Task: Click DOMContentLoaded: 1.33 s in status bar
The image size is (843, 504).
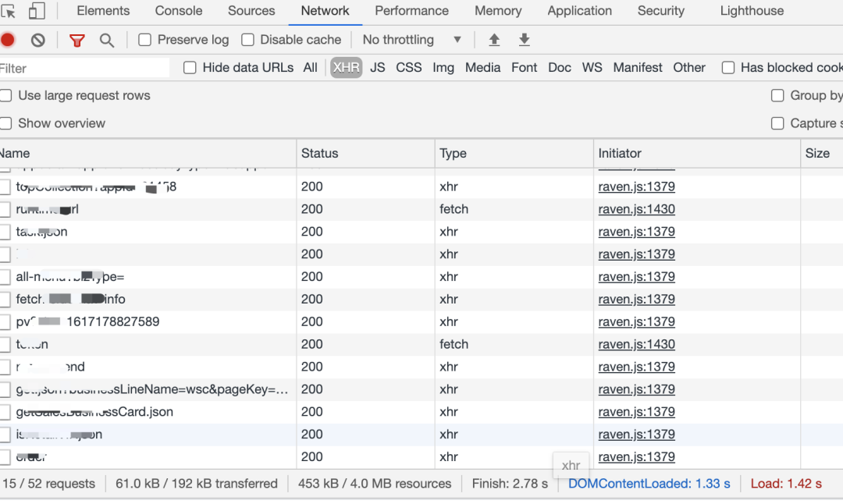Action: click(649, 484)
